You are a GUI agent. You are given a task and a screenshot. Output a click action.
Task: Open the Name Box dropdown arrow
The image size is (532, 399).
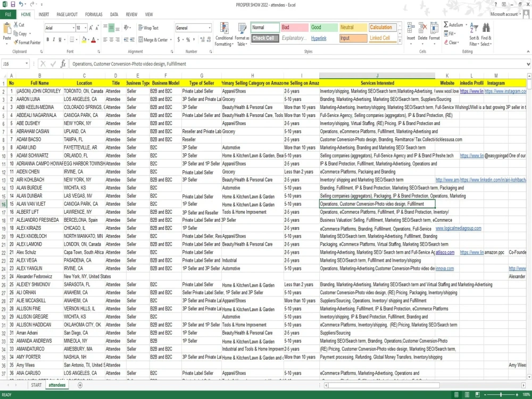[26, 64]
